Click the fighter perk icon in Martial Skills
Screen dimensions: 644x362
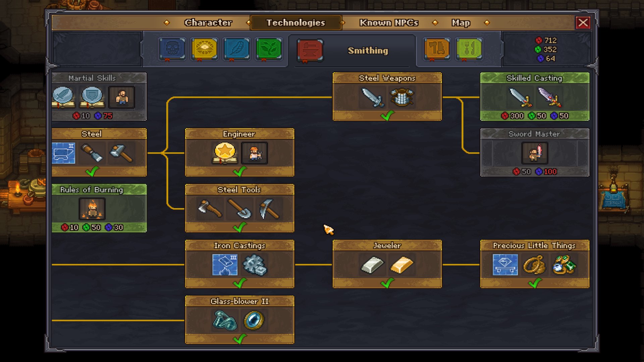(x=122, y=98)
